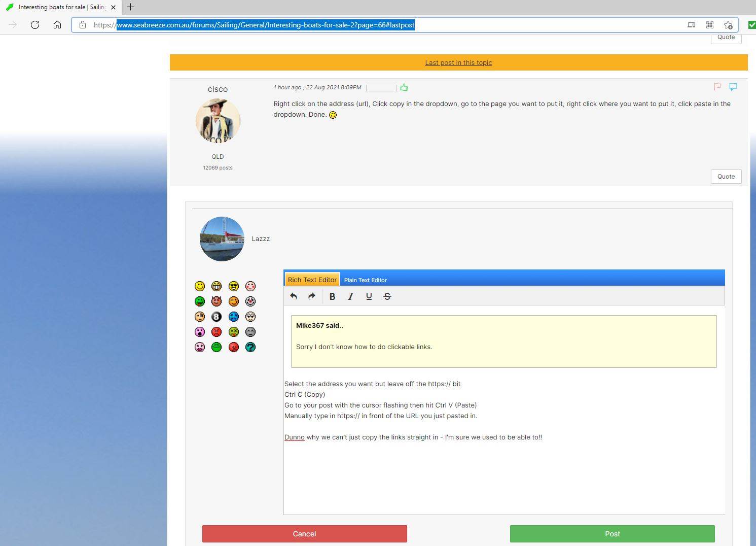The image size is (756, 546).
Task: Toggle italic formatting in the editor
Action: pos(350,296)
